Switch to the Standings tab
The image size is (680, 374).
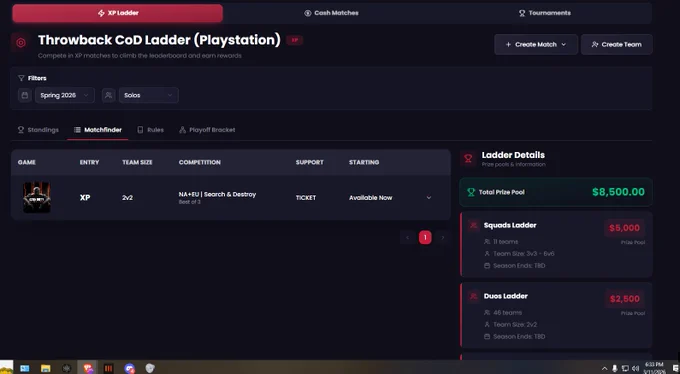click(38, 130)
